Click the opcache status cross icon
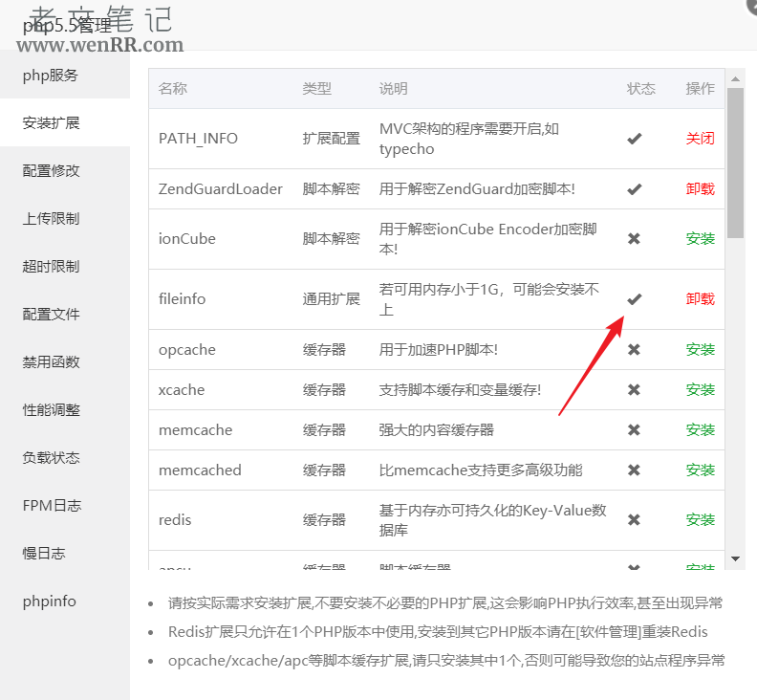 [x=634, y=349]
